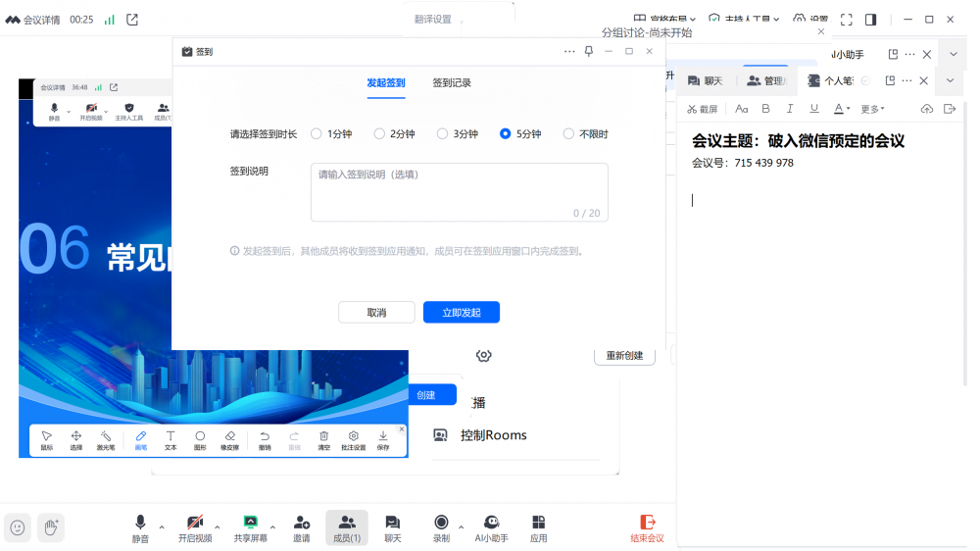980x551 pixels.
Task: Pin the 签到 window
Action: tap(589, 51)
